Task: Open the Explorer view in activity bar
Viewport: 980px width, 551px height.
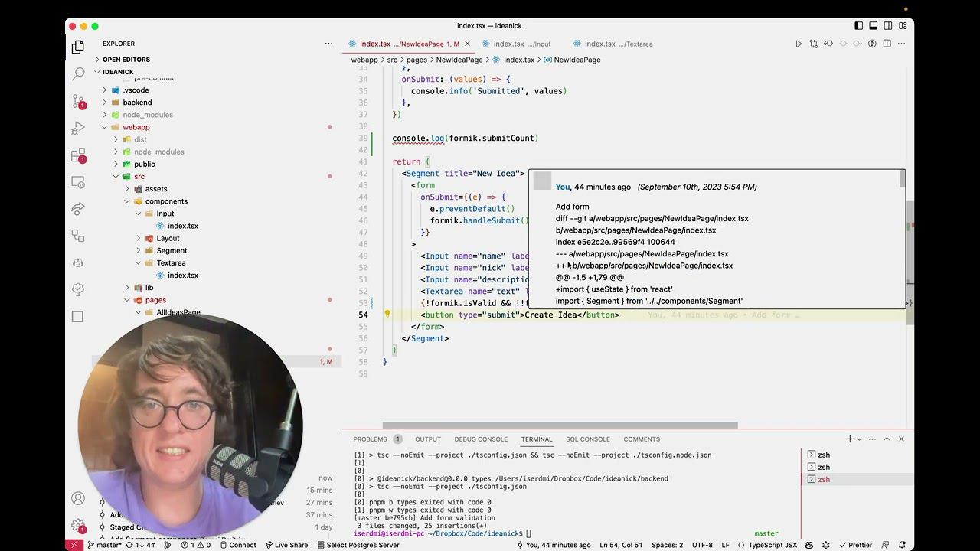Action: (x=78, y=47)
